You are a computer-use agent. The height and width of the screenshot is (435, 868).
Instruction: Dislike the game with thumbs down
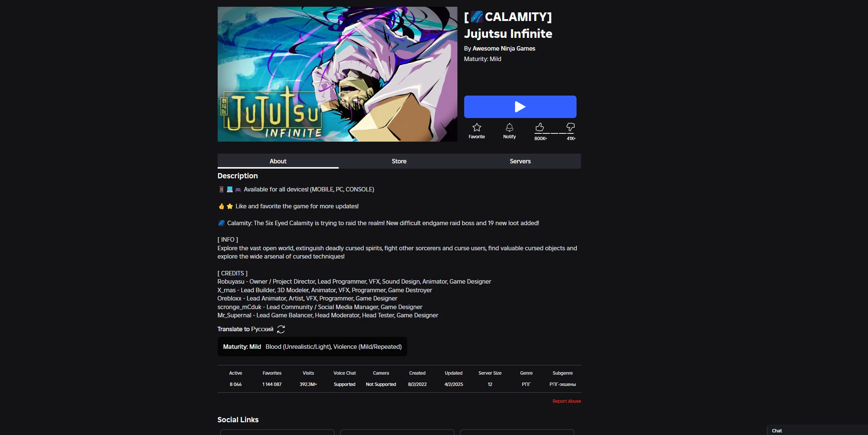pos(570,127)
